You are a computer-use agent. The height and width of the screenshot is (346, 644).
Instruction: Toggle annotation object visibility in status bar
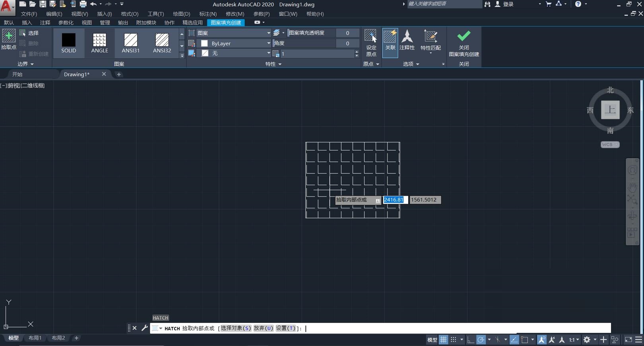(542, 340)
